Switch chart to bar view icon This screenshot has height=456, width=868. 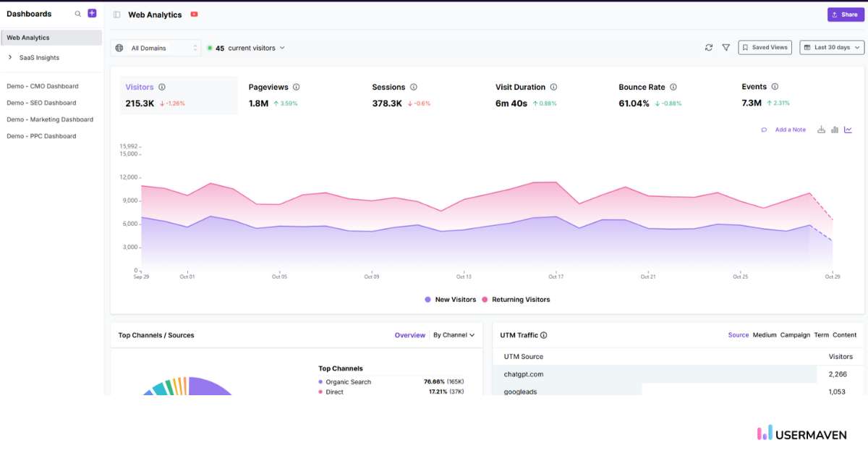tap(834, 129)
